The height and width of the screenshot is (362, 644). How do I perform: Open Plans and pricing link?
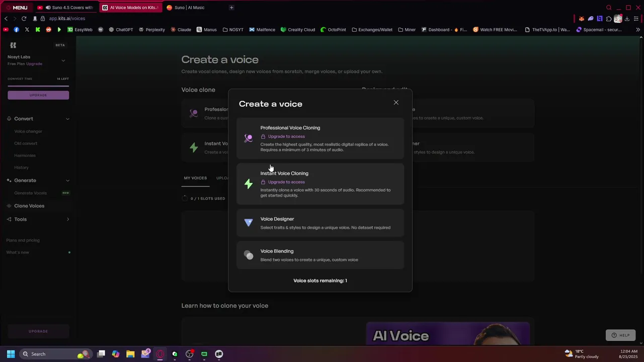click(23, 240)
